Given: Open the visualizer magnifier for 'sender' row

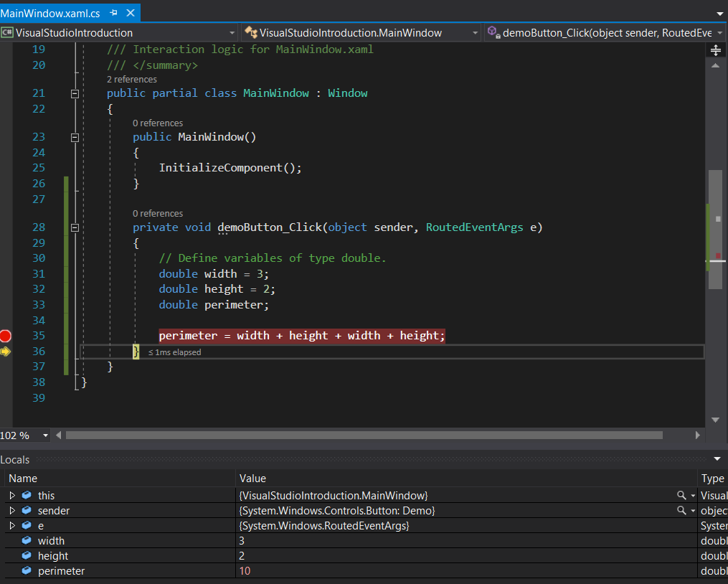Looking at the screenshot, I should coord(681,511).
